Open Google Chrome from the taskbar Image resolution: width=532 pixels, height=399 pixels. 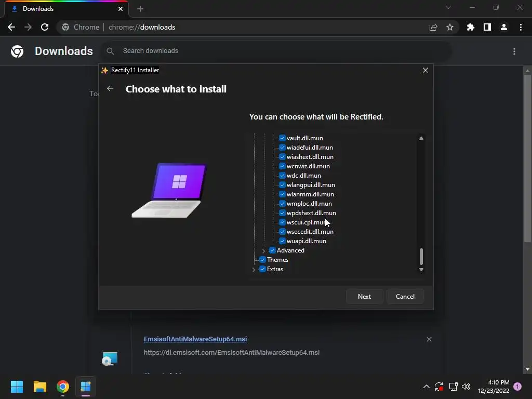pos(63,387)
